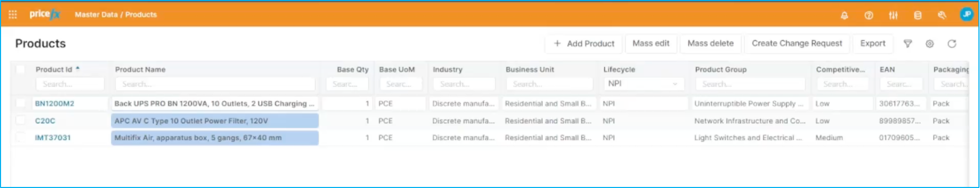Click the Industry column header
Image resolution: width=980 pixels, height=188 pixels.
[x=448, y=69]
